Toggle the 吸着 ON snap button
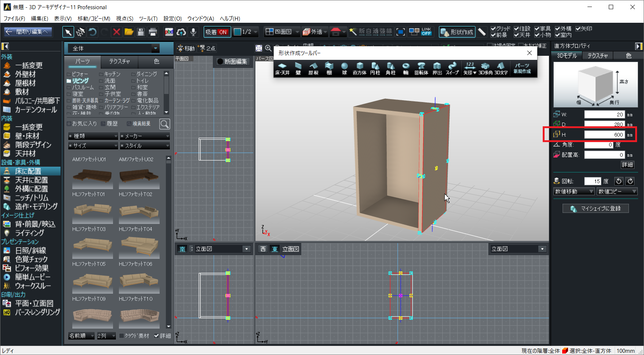The width and height of the screenshot is (644, 355). coord(217,32)
